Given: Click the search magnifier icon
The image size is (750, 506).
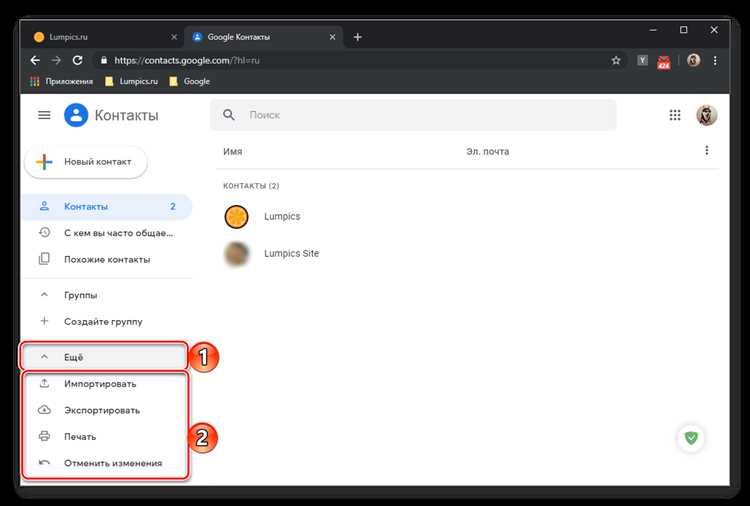Looking at the screenshot, I should [x=229, y=115].
